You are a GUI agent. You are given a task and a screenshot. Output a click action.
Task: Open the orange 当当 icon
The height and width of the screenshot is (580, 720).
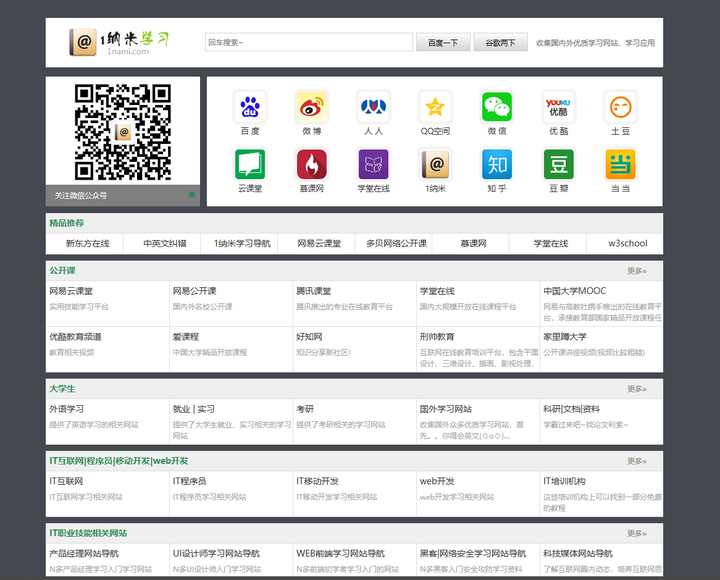tap(620, 164)
